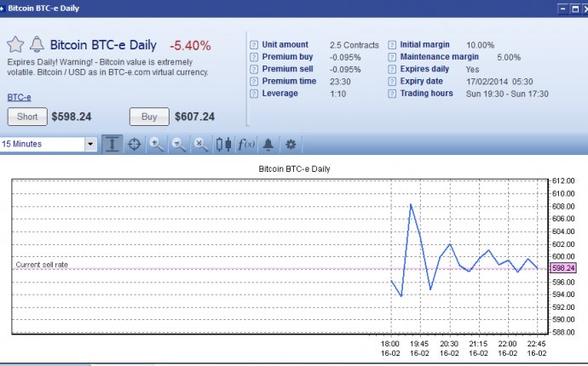Click the 19:45 16-02 time axis label
588x366 pixels.
(x=419, y=348)
